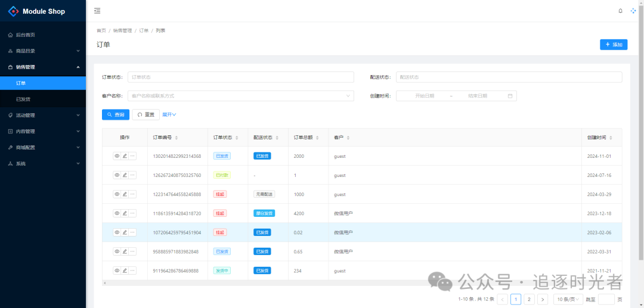Screen dimensions: 644x308
Task: Open the 客户名称 dropdown field
Action: [240, 95]
